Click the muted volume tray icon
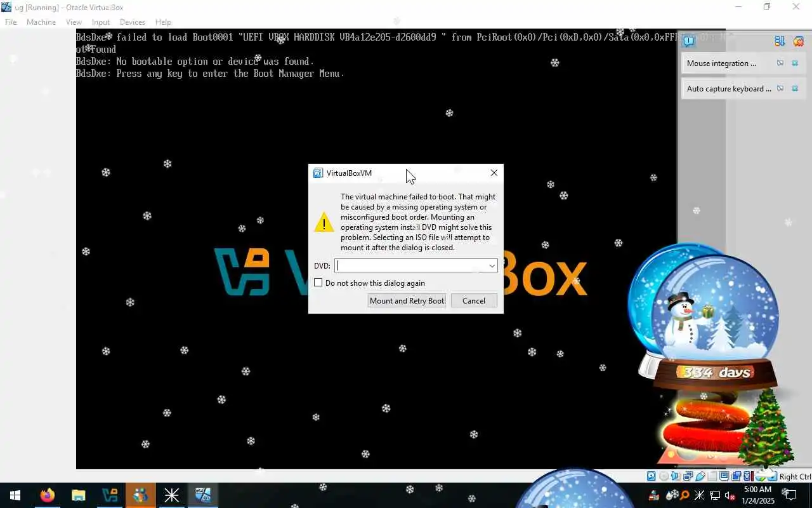The image size is (812, 508). click(730, 495)
